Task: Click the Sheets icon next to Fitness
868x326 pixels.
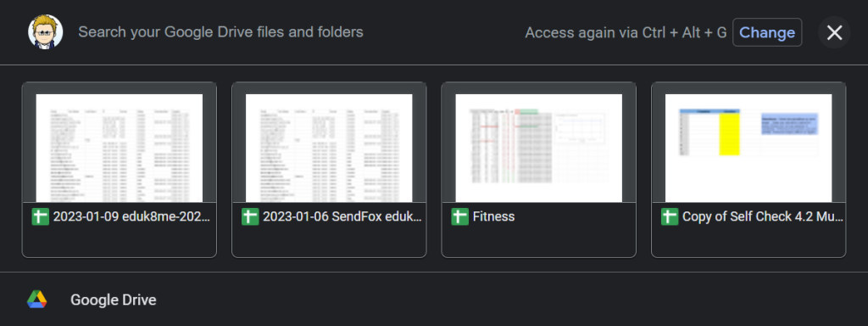Action: pos(460,216)
